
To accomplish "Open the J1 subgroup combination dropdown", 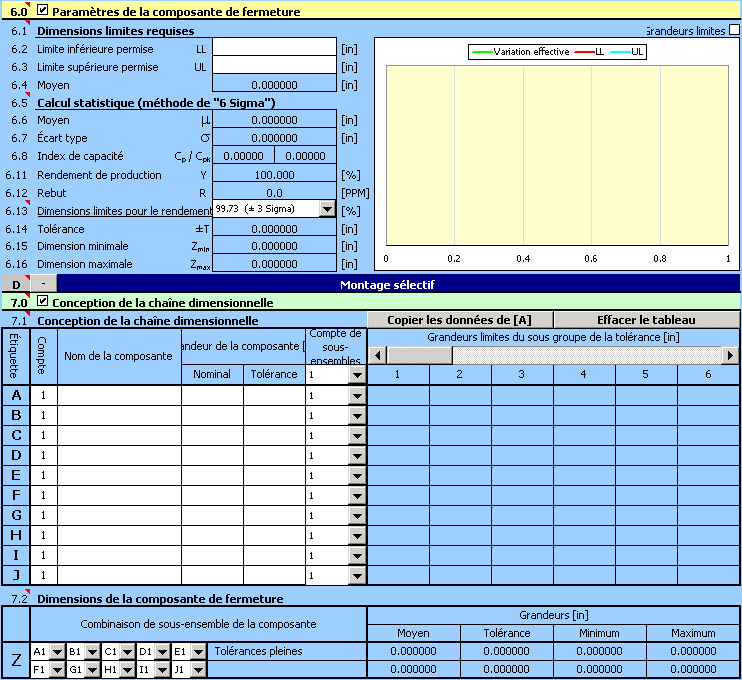I will [x=198, y=670].
